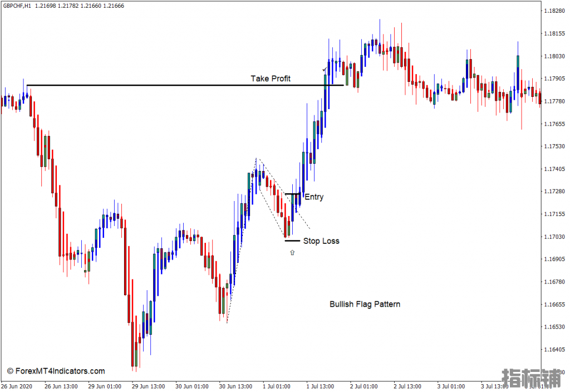
Task: Click the 26 Jun 2020 date label
Action: [17, 386]
